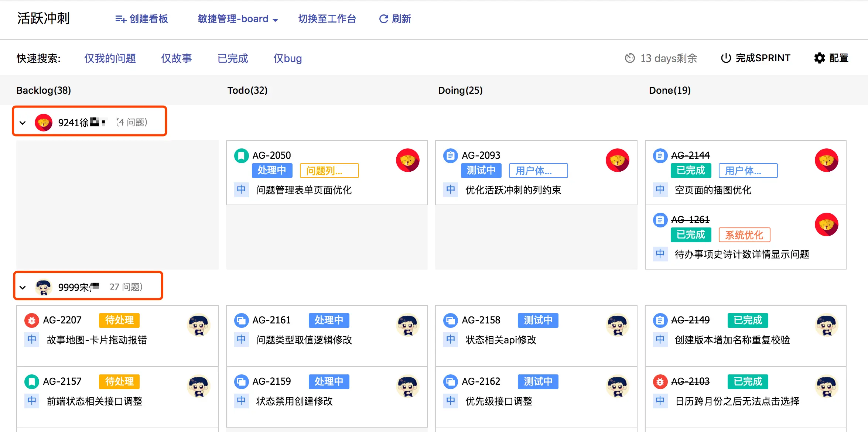868x432 pixels.
Task: Click the story icon on AG-2050
Action: [x=241, y=155]
